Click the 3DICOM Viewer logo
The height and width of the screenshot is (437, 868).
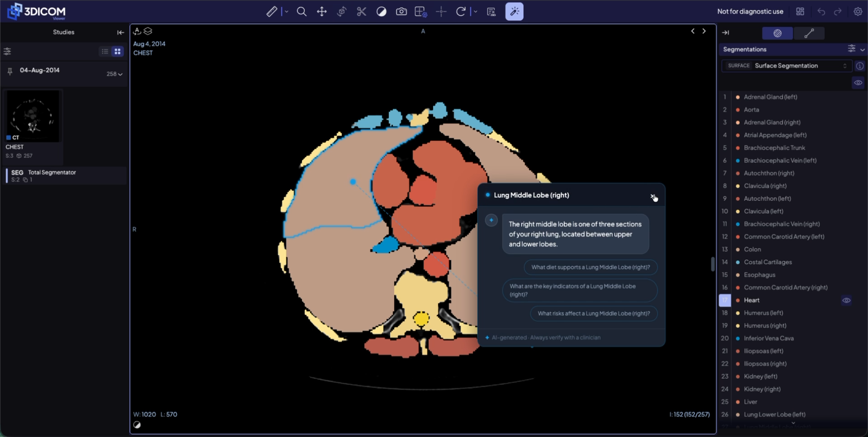(37, 12)
